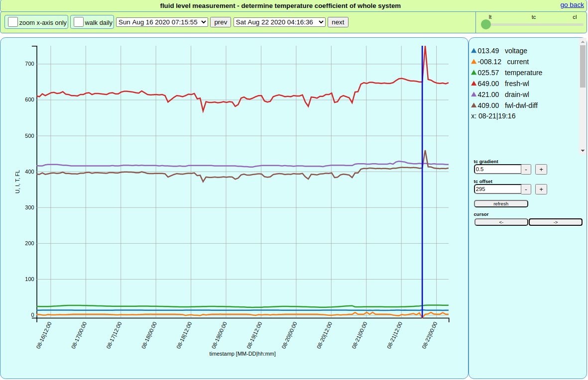
Task: Click the purple drain-wl legend triangle
Action: pyautogui.click(x=473, y=95)
